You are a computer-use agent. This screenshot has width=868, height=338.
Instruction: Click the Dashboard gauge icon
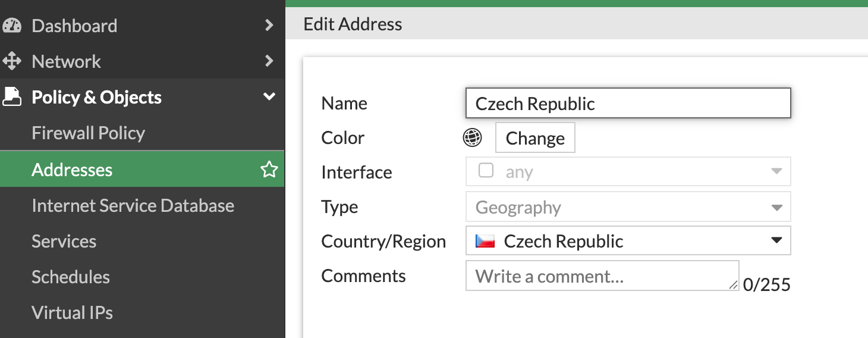point(12,26)
